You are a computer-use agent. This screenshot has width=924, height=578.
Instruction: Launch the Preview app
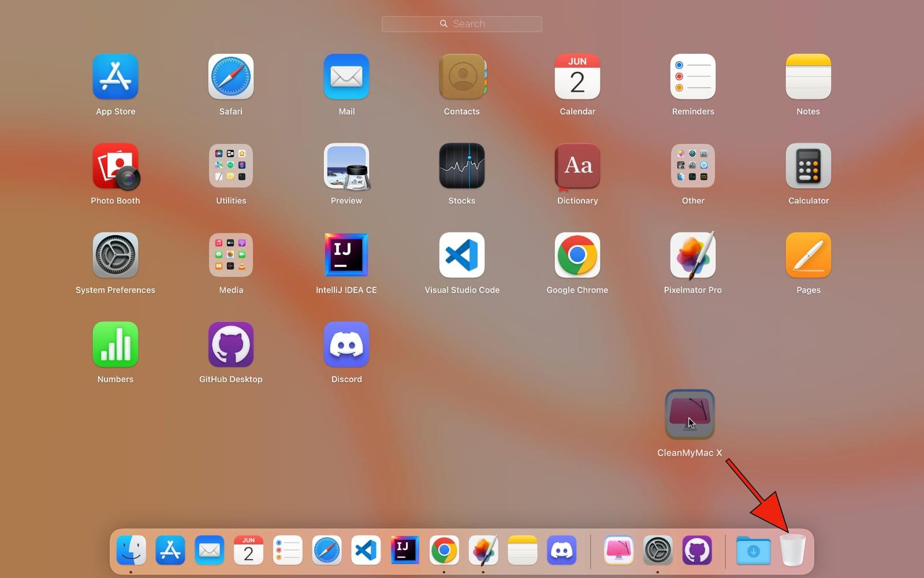[x=346, y=166]
